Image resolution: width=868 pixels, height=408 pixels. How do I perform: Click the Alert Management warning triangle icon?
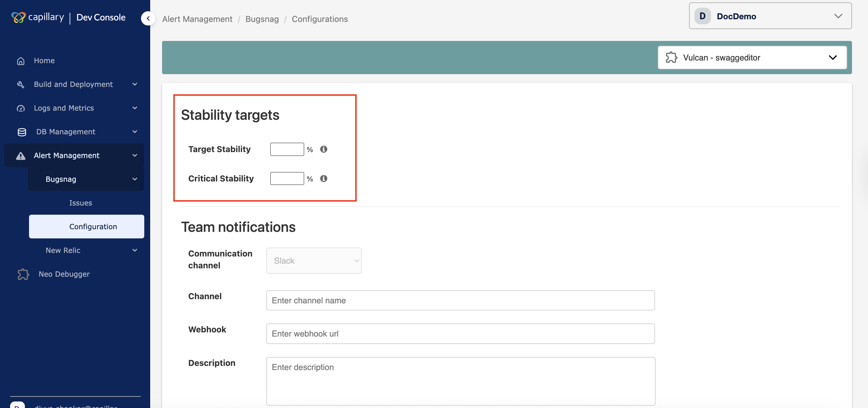click(21, 155)
